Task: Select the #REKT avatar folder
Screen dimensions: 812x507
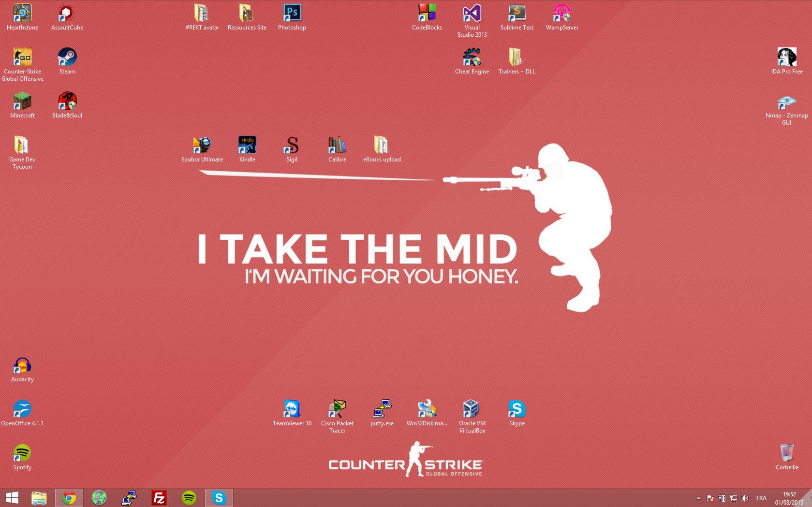Action: [x=202, y=17]
